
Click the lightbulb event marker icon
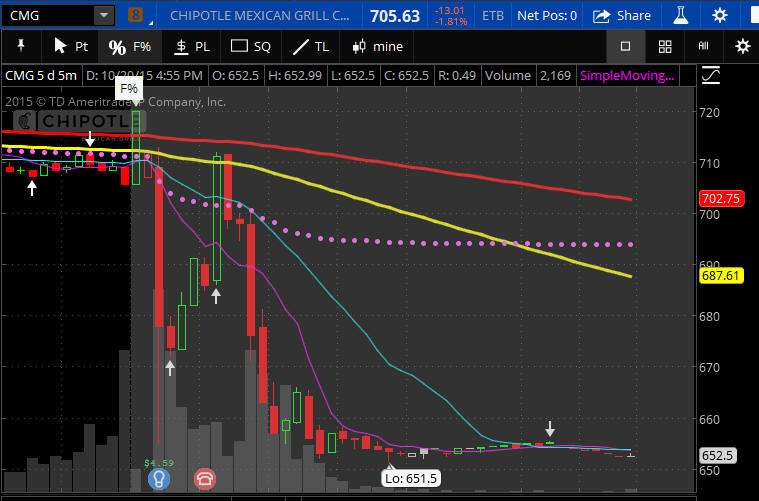click(x=159, y=479)
